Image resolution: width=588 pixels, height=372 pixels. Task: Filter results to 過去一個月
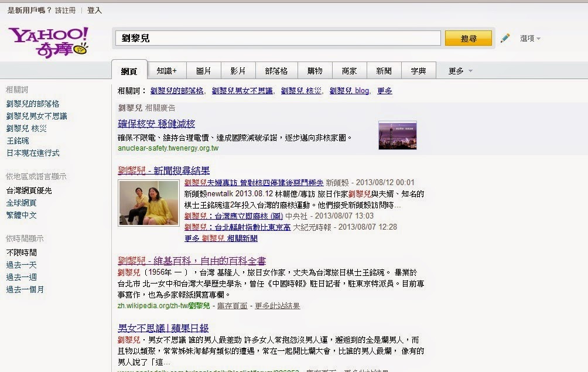(25, 289)
